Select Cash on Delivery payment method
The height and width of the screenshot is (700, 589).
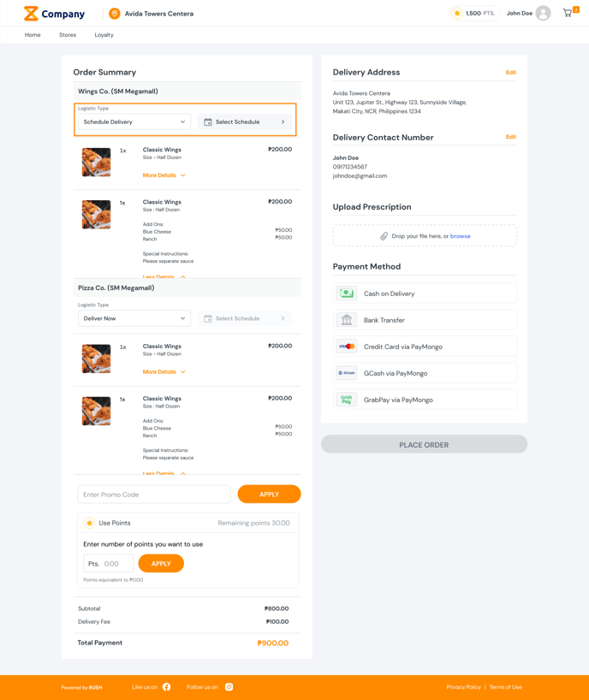point(424,294)
